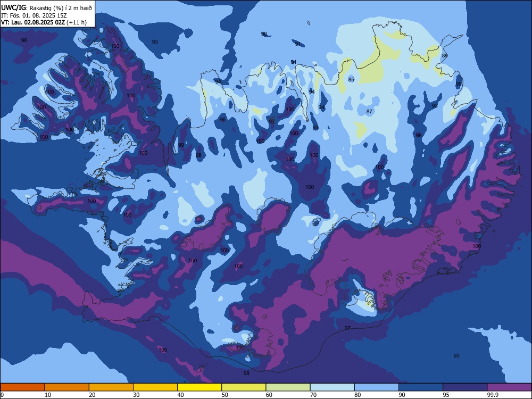Click the '99.9' legend scale label
The width and height of the screenshot is (532, 399).
493,395
